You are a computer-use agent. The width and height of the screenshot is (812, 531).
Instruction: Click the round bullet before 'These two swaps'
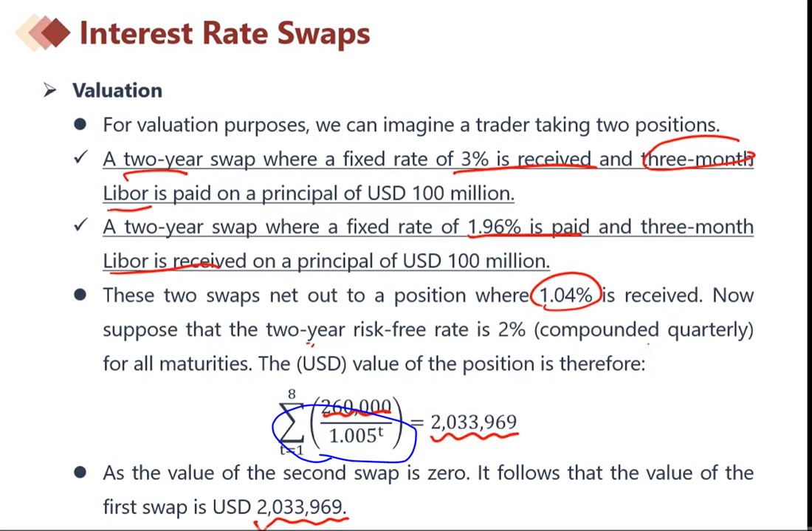80,295
